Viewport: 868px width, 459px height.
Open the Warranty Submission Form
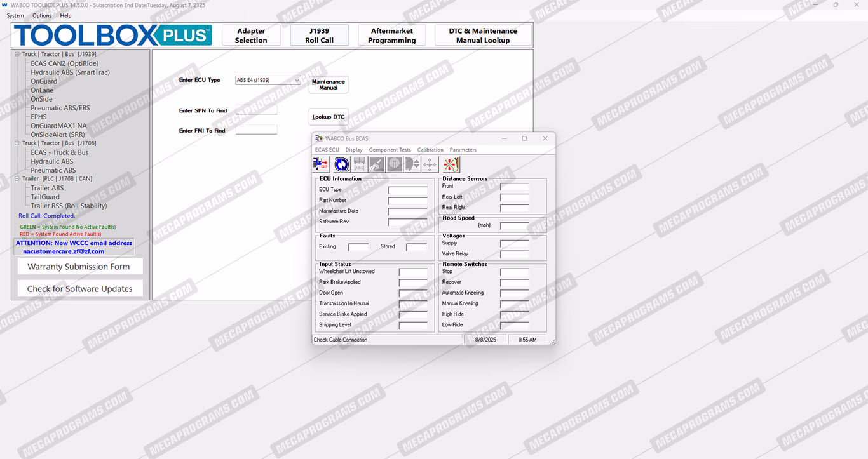(79, 267)
